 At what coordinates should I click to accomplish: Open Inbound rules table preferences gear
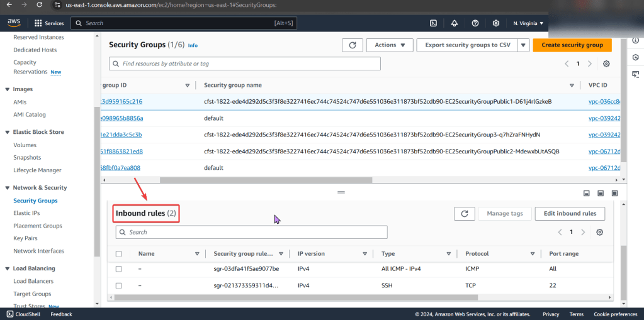599,233
